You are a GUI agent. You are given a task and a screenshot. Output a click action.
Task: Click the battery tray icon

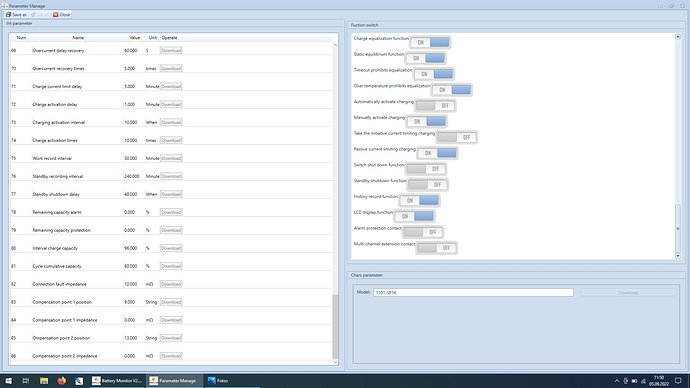click(x=634, y=381)
